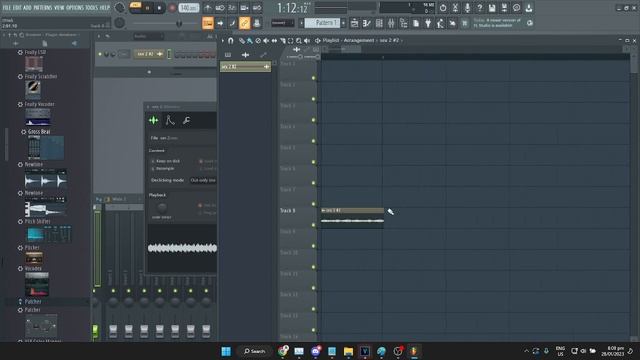Open the Channel rack view icon
The height and width of the screenshot is (360, 640).
coord(379,23)
